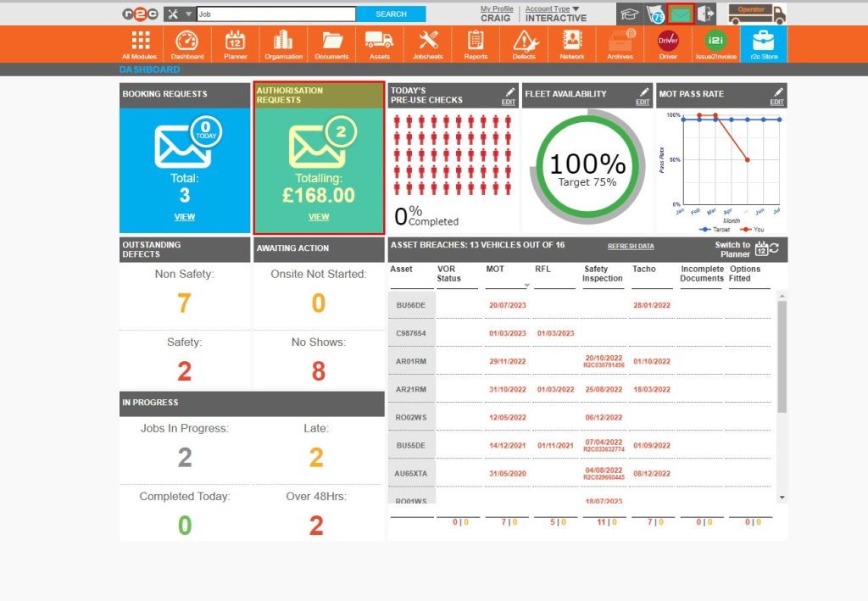
Task: Open the Dashboard module icon
Action: click(x=186, y=41)
